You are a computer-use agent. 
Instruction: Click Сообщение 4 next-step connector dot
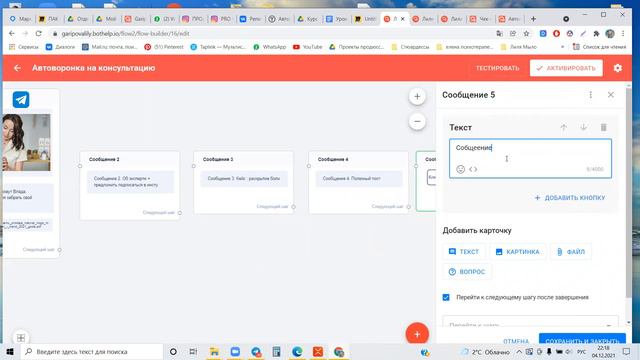tap(409, 207)
